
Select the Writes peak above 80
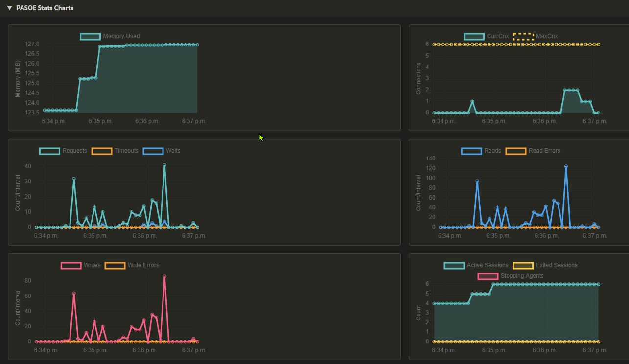(x=165, y=277)
